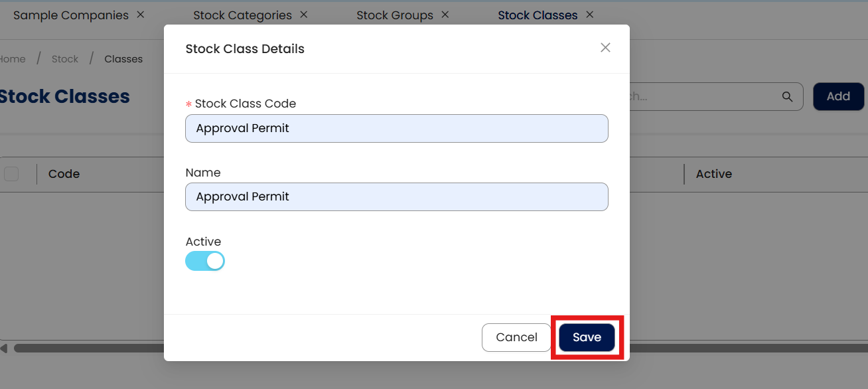Click the horizontal scrollbar under the table
The height and width of the screenshot is (389, 868).
click(x=86, y=348)
